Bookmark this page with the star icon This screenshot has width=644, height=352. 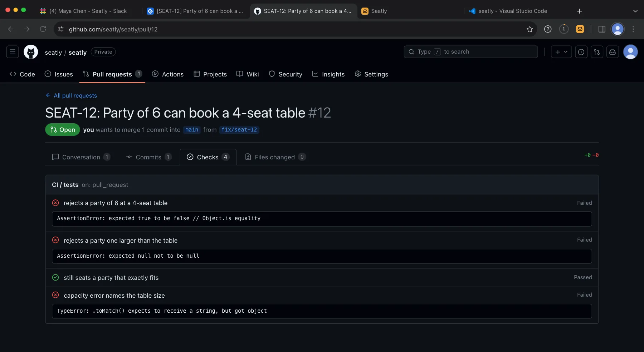coord(530,29)
